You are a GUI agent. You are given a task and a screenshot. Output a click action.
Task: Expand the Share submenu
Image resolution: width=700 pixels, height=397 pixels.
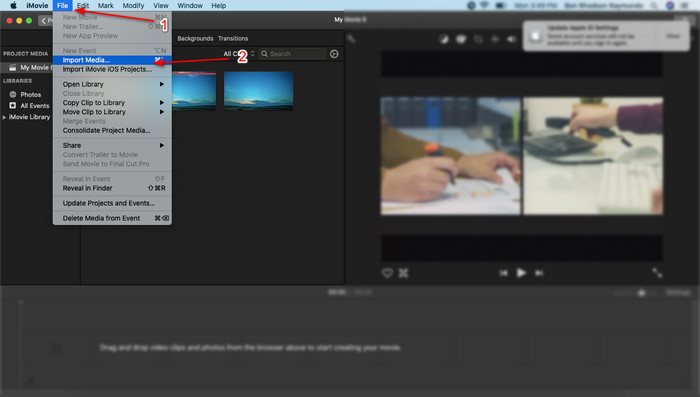click(112, 145)
